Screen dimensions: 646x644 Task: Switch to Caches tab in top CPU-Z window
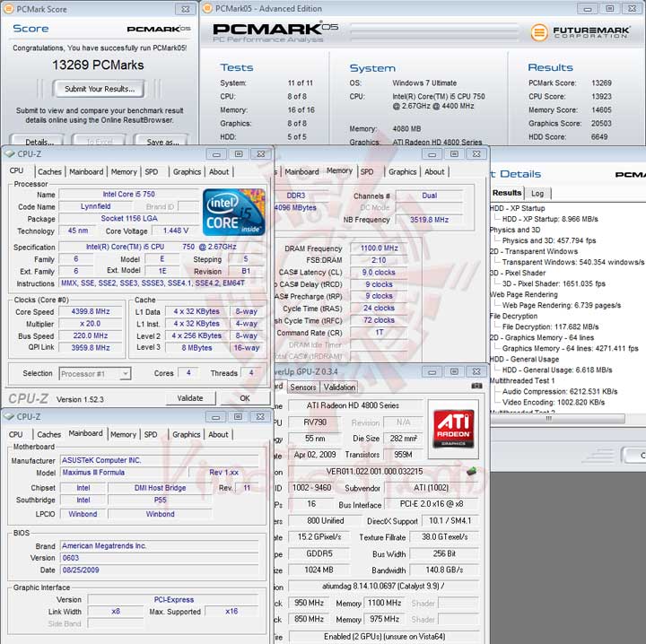[49, 171]
